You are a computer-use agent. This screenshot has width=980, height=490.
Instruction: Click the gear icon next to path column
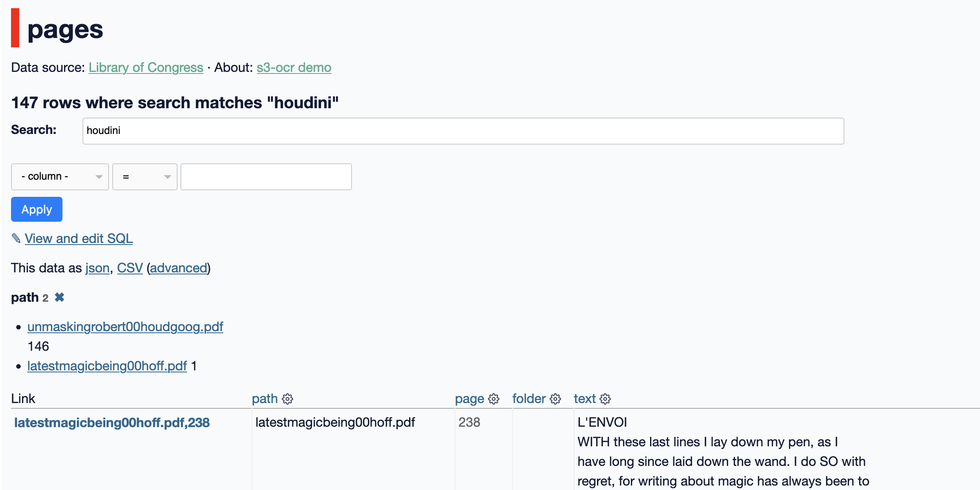(x=287, y=399)
